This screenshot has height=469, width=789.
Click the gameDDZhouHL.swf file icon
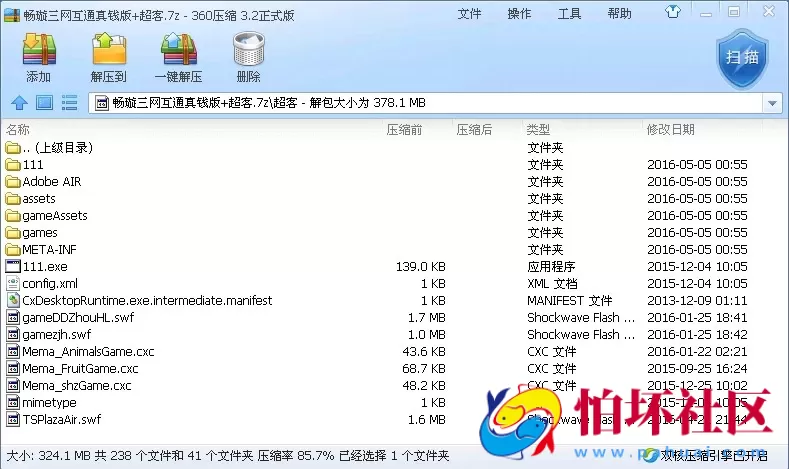tap(13, 318)
